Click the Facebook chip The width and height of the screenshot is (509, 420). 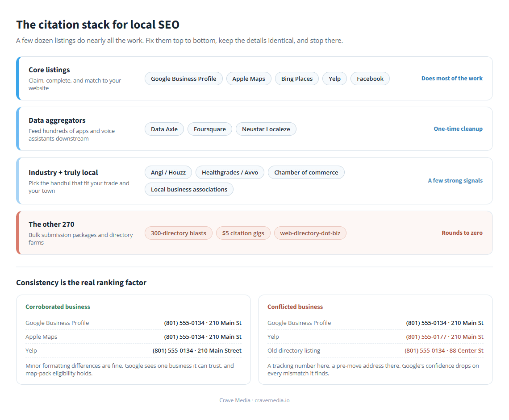pyautogui.click(x=370, y=79)
